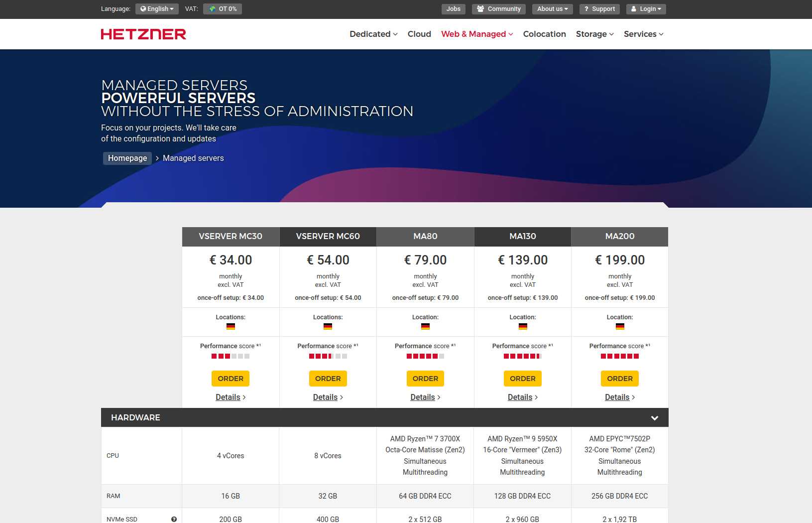812x523 pixels.
Task: Click the Login user icon
Action: (x=634, y=8)
